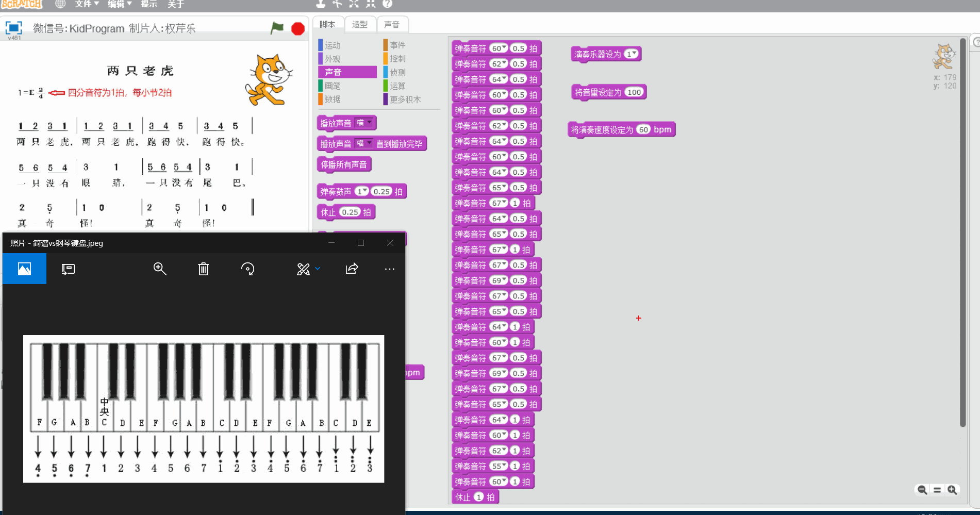Viewport: 980px width, 515px height.
Task: Zoom the photo in Photos viewer
Action: pos(160,269)
